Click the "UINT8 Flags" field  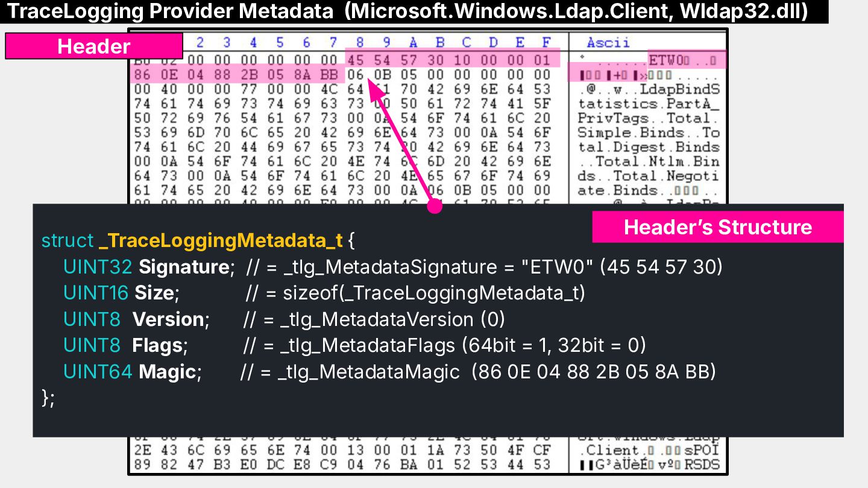(x=125, y=346)
